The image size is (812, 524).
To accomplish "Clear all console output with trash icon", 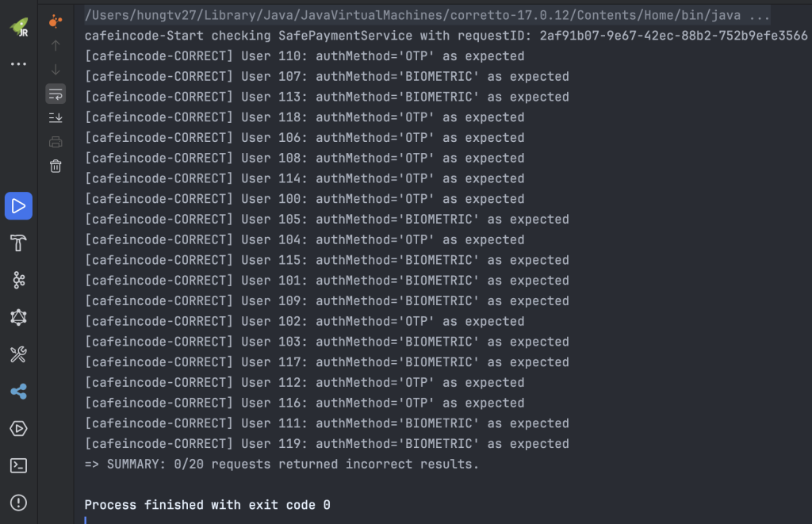I will pyautogui.click(x=56, y=166).
